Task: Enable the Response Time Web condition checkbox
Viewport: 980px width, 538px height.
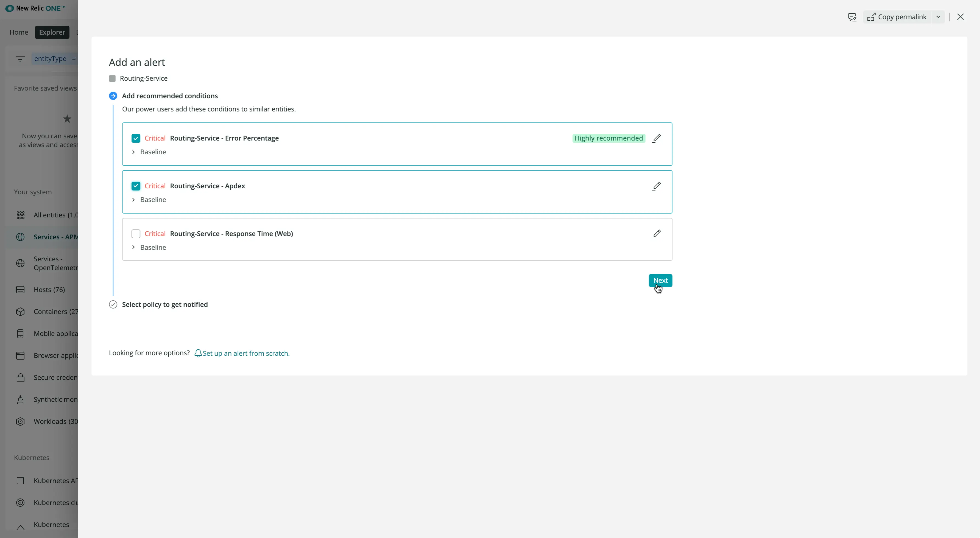Action: 136,233
